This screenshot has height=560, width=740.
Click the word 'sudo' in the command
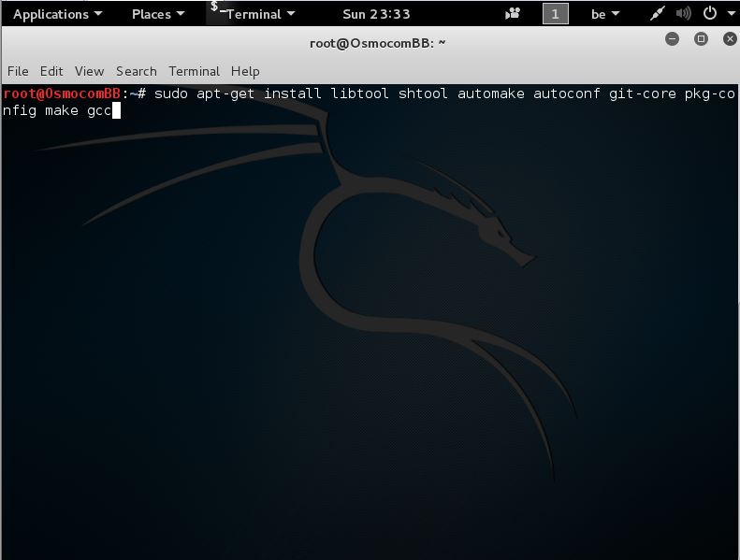pyautogui.click(x=171, y=93)
